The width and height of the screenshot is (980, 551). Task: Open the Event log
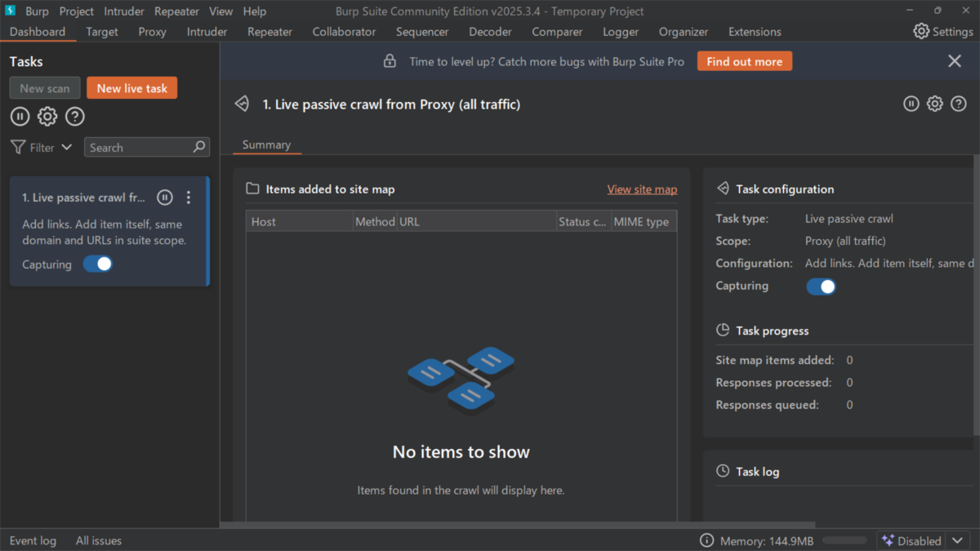[x=33, y=540]
